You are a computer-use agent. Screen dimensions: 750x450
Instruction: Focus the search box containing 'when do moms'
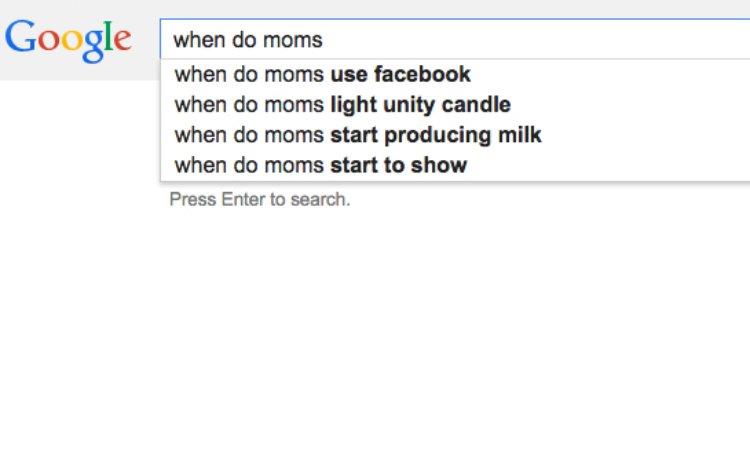455,39
